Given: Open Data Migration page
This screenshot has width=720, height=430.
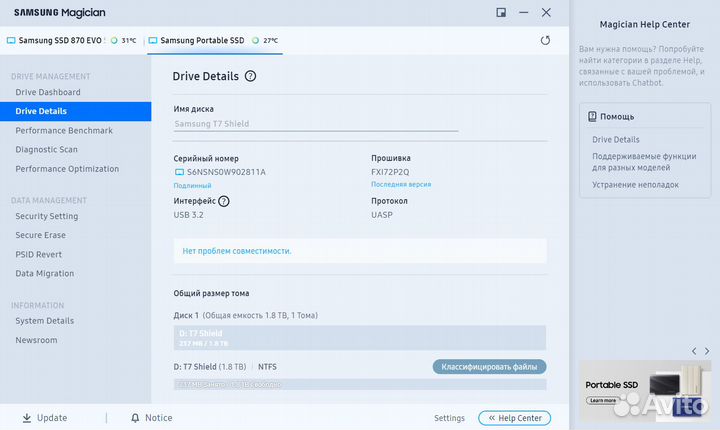Looking at the screenshot, I should tap(45, 273).
